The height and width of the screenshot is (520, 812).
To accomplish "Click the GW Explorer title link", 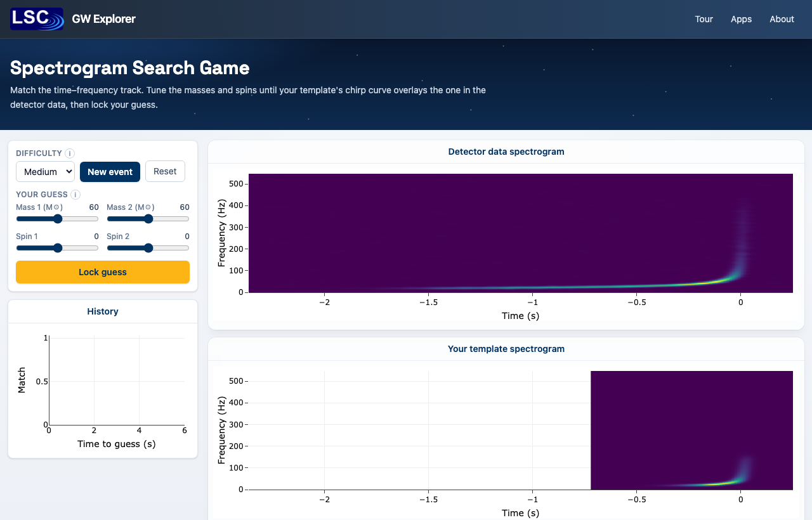I will click(x=104, y=19).
